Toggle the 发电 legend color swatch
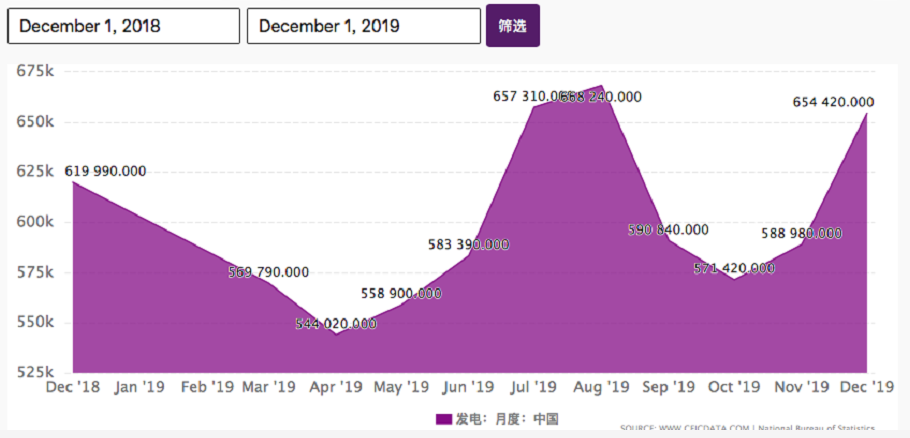910x438 pixels. click(x=444, y=418)
